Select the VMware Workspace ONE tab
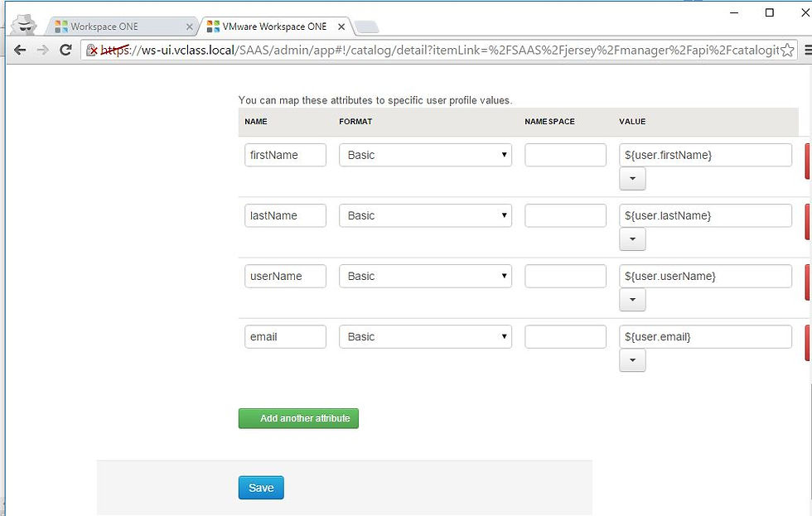812x516 pixels. [x=274, y=27]
